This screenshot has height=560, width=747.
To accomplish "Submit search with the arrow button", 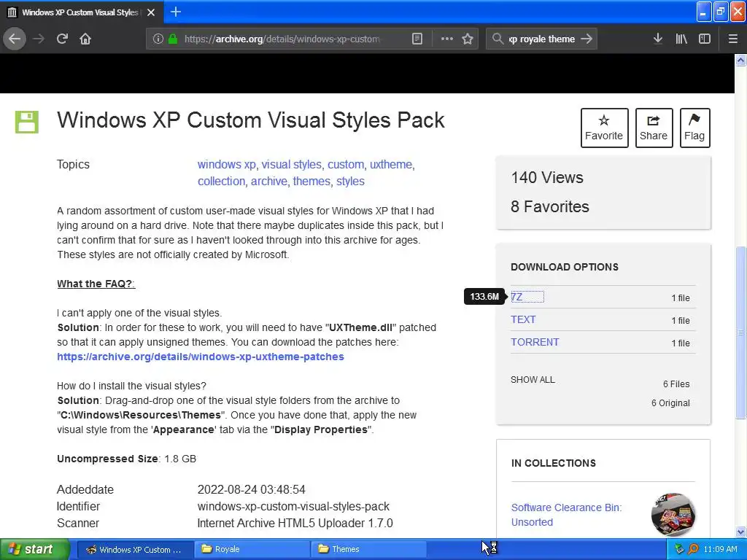I will point(587,39).
